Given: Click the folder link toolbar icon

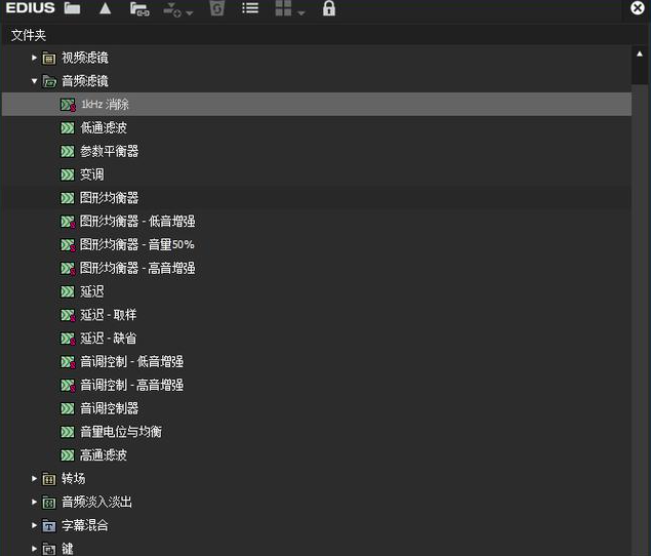Looking at the screenshot, I should [x=140, y=9].
